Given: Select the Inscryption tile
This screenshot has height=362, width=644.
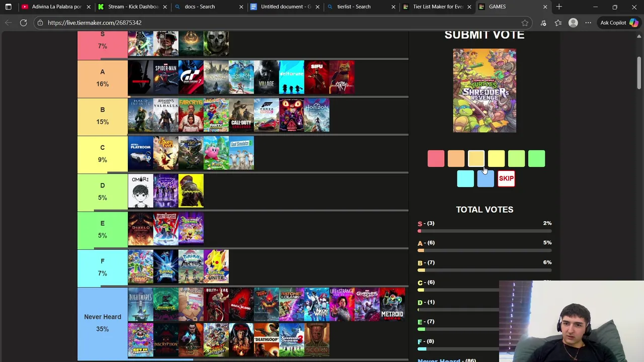Looking at the screenshot, I should (166, 339).
